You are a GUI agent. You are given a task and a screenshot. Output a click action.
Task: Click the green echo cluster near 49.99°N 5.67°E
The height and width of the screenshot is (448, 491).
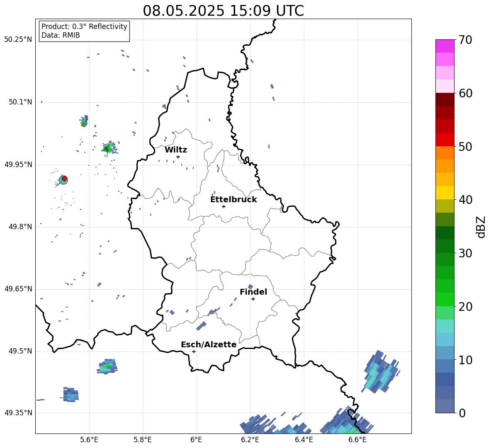[108, 148]
